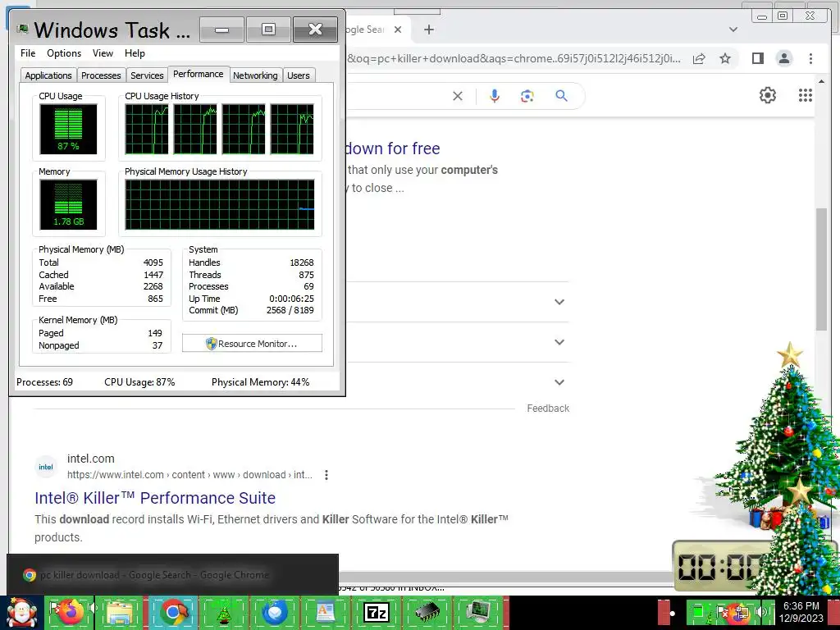Open the 7-Zip taskbar icon
Image resolution: width=840 pixels, height=630 pixels.
(376, 612)
